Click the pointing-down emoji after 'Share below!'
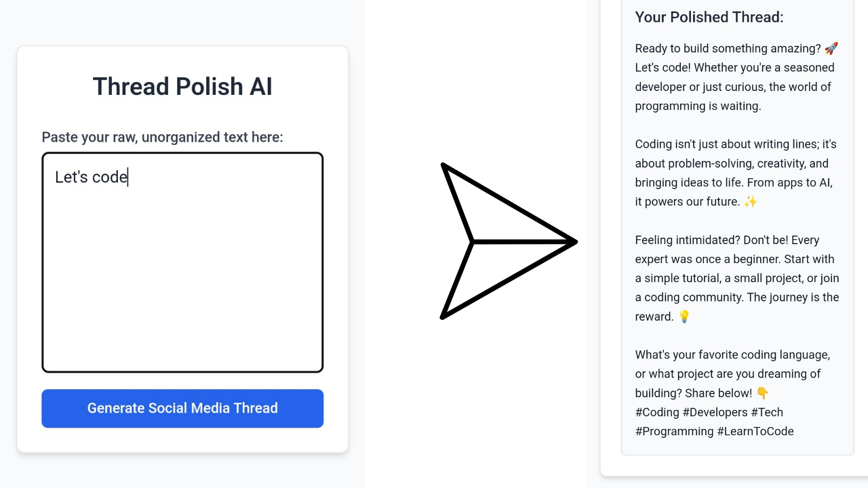Screen dimensions: 868x488 pyautogui.click(x=762, y=393)
